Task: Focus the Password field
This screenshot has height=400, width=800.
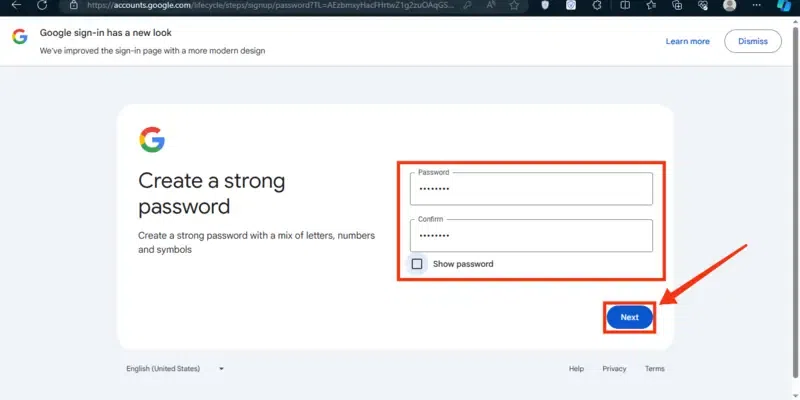Action: (x=531, y=189)
